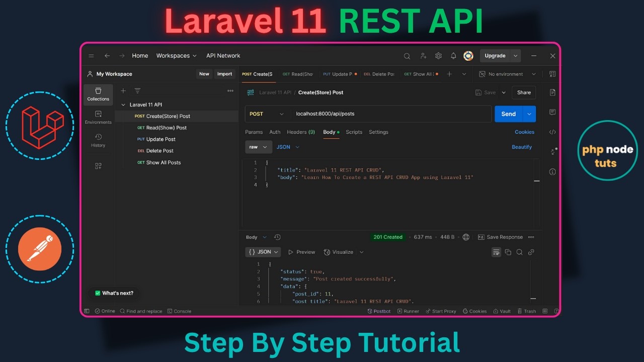The image size is (644, 362).
Task: Open response history clock icon
Action: pyautogui.click(x=277, y=237)
